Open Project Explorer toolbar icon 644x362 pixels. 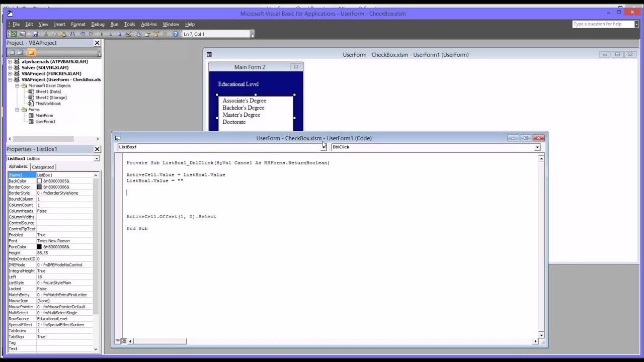(x=139, y=34)
